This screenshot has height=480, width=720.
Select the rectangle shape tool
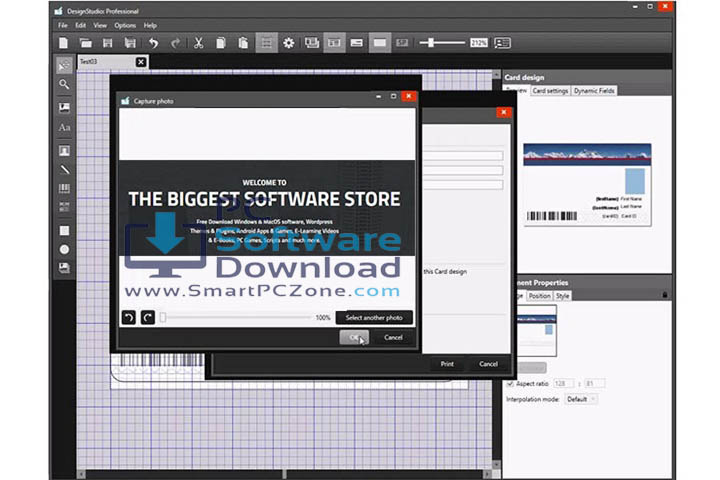click(x=64, y=231)
